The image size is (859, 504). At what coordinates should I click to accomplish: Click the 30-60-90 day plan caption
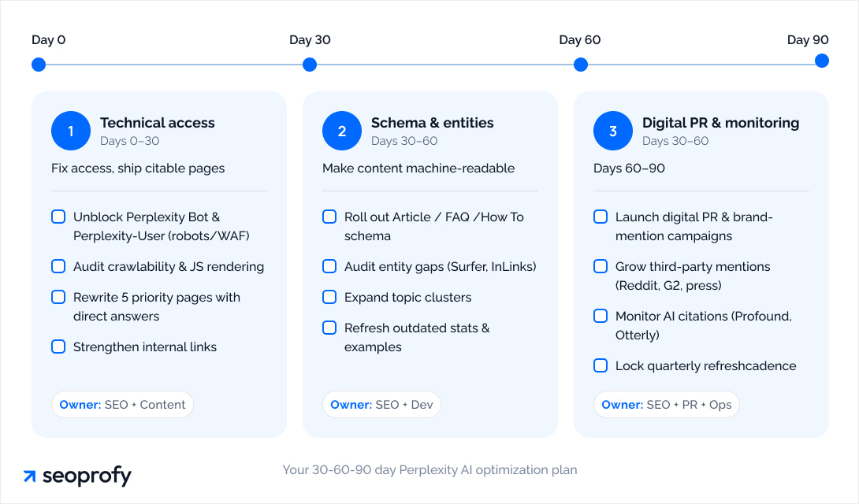[430, 470]
